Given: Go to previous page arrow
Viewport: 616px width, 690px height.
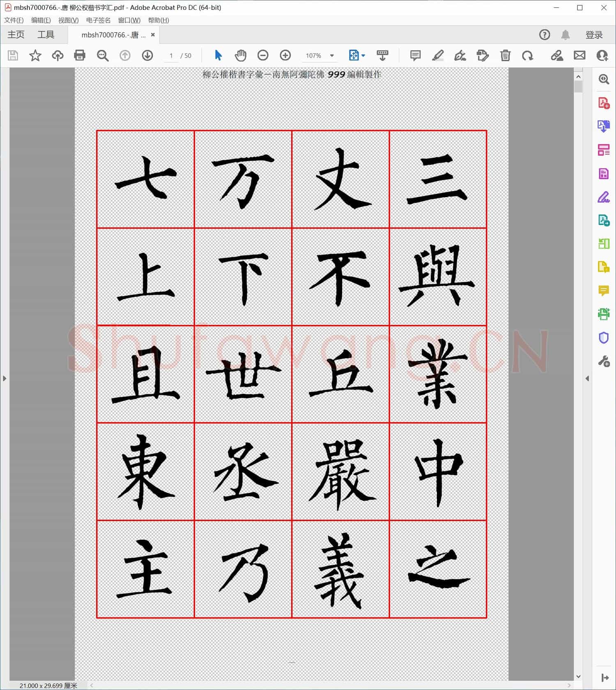Looking at the screenshot, I should pyautogui.click(x=125, y=55).
